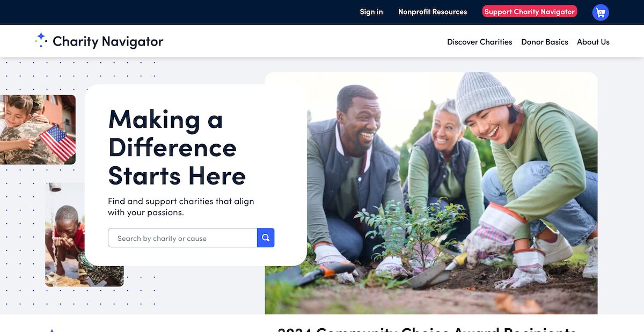Click the Charity Navigator wordmark
This screenshot has width=644, height=332.
[x=108, y=41]
